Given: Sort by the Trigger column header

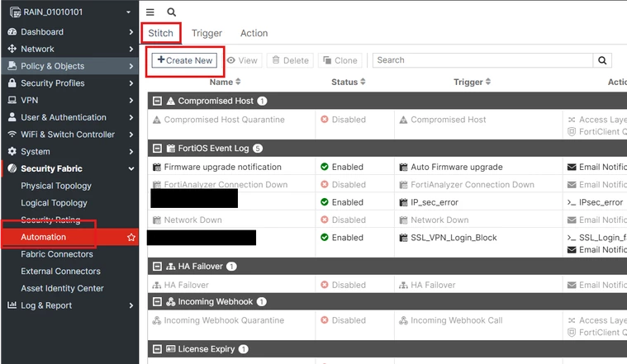Looking at the screenshot, I should 472,82.
